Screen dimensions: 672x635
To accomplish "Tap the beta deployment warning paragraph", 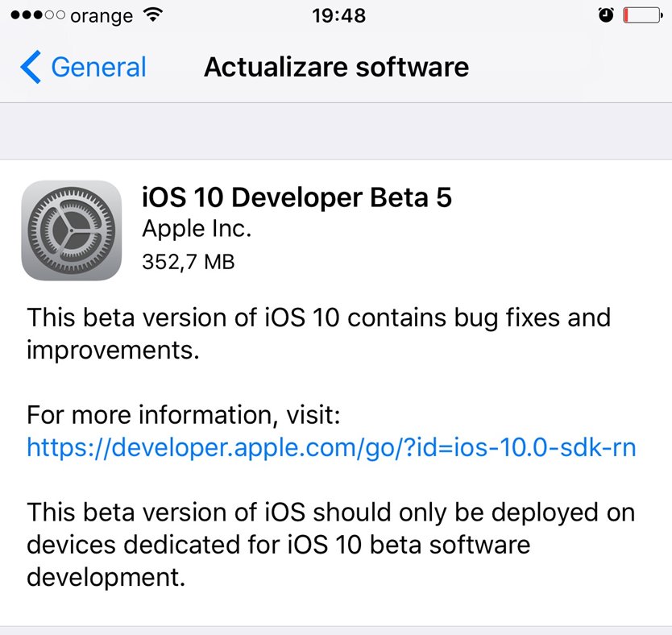I will click(x=330, y=545).
